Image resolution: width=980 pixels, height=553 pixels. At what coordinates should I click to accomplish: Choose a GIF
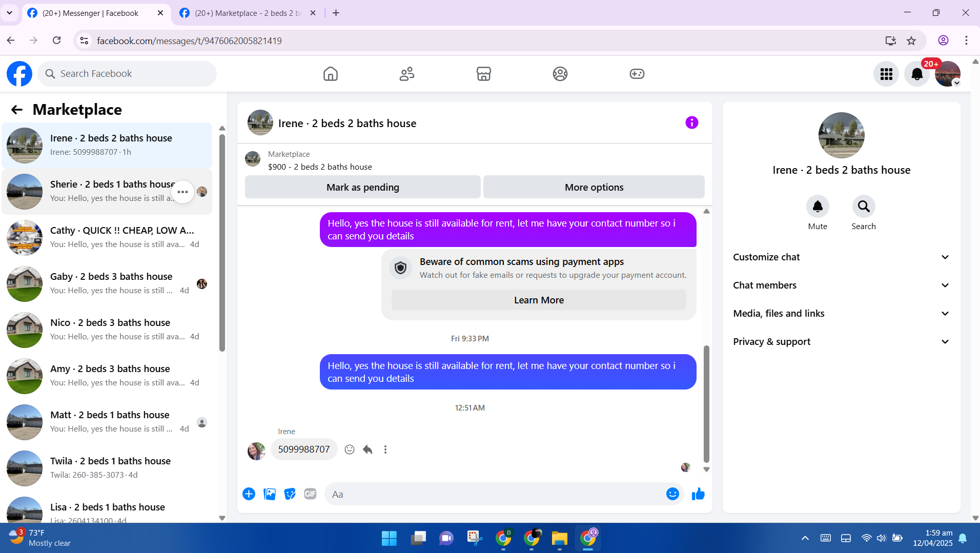[310, 494]
